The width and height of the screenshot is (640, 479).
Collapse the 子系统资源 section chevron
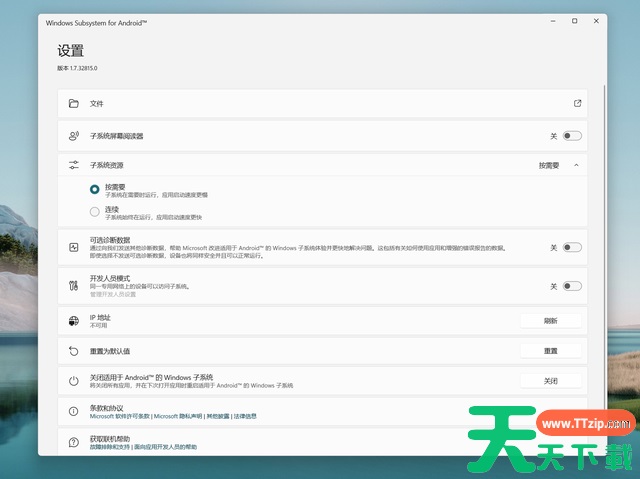(576, 165)
